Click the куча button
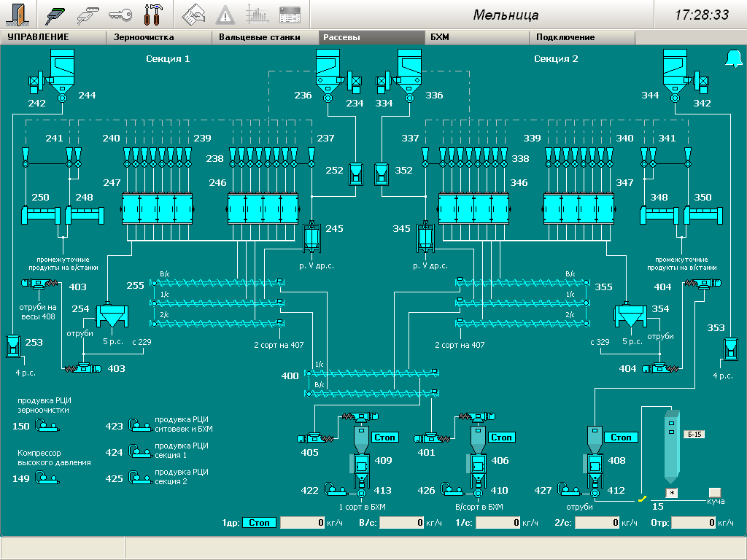Screen dimensions: 747x560 715,492
